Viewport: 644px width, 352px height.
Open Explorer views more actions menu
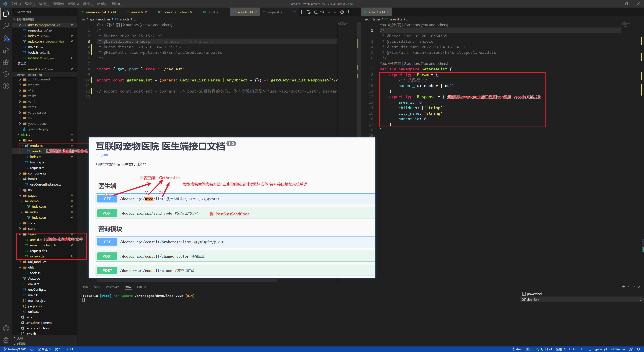(x=71, y=12)
